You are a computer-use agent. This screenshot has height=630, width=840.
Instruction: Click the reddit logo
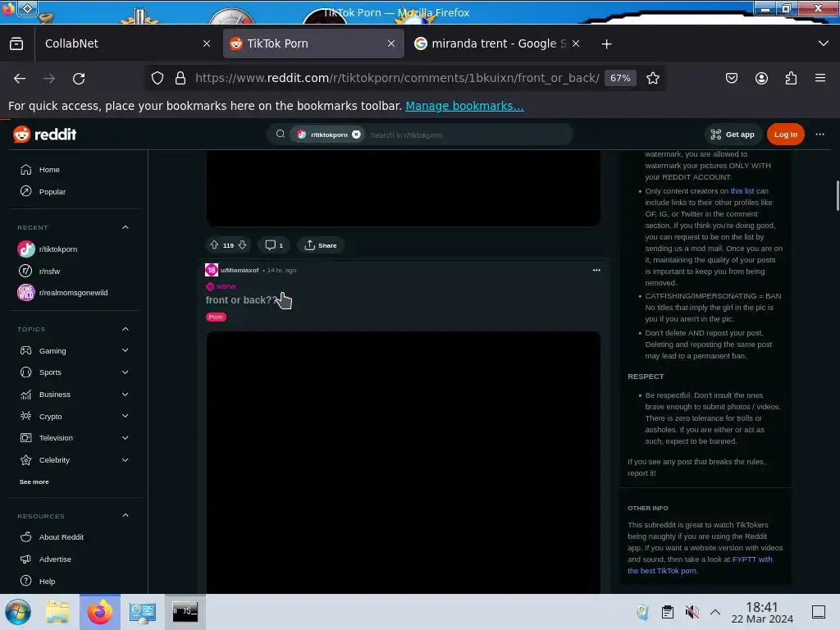pos(45,135)
